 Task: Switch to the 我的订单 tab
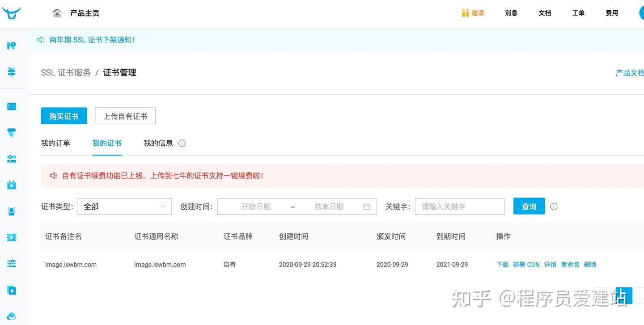(x=55, y=143)
